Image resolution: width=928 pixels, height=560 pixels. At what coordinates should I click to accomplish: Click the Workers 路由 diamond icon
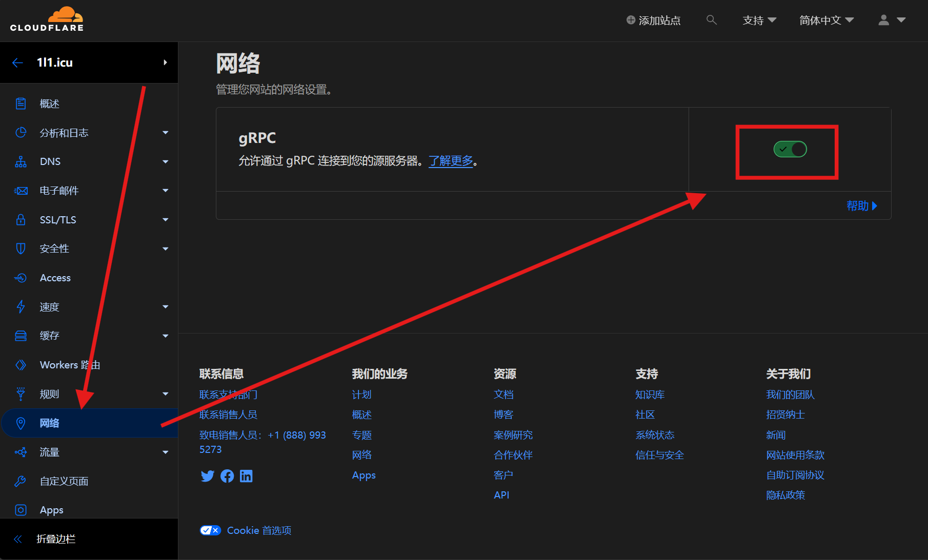click(x=21, y=365)
